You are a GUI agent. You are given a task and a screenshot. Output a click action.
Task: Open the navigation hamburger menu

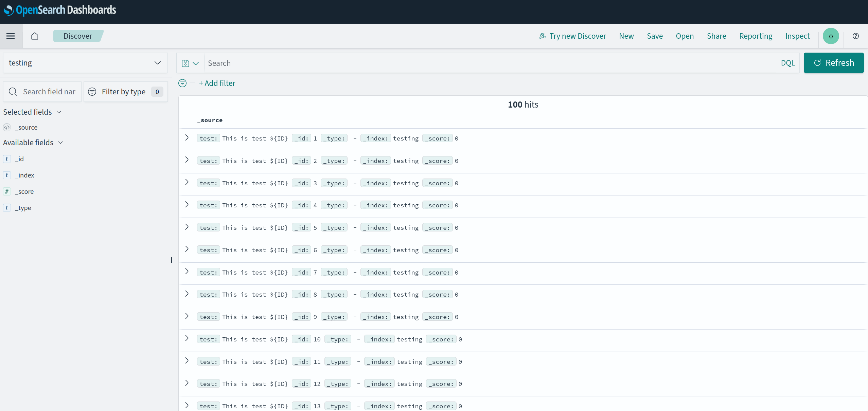coord(11,36)
